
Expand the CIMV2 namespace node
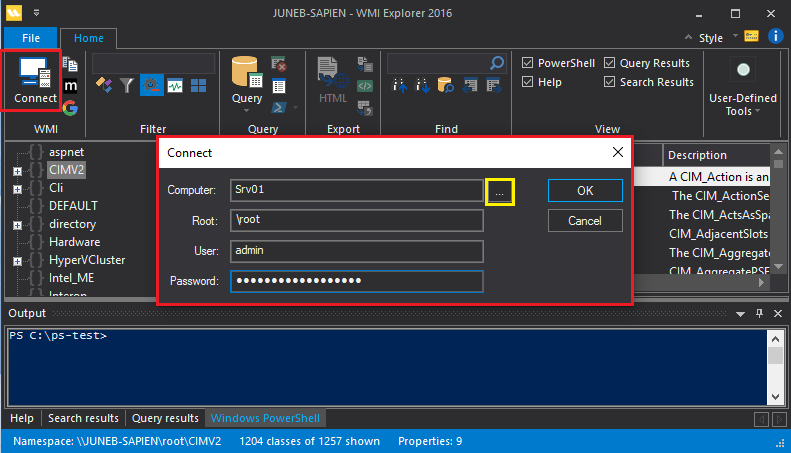tap(17, 172)
